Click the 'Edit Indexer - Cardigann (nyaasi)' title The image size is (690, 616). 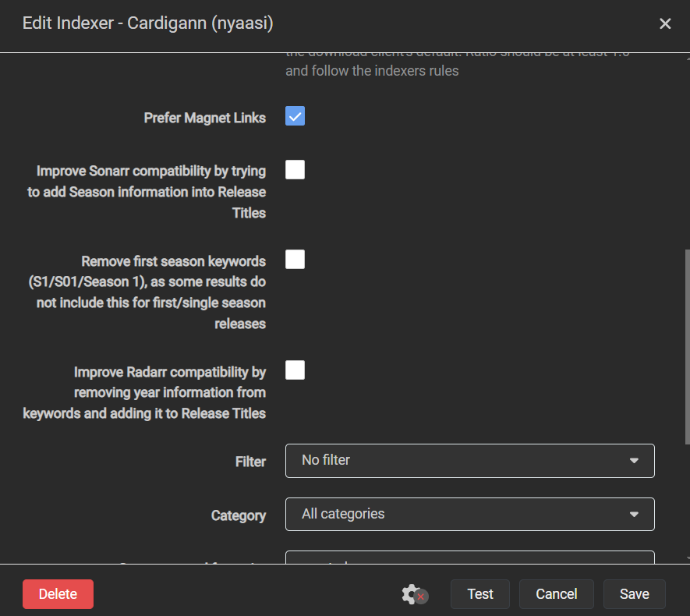click(x=147, y=23)
